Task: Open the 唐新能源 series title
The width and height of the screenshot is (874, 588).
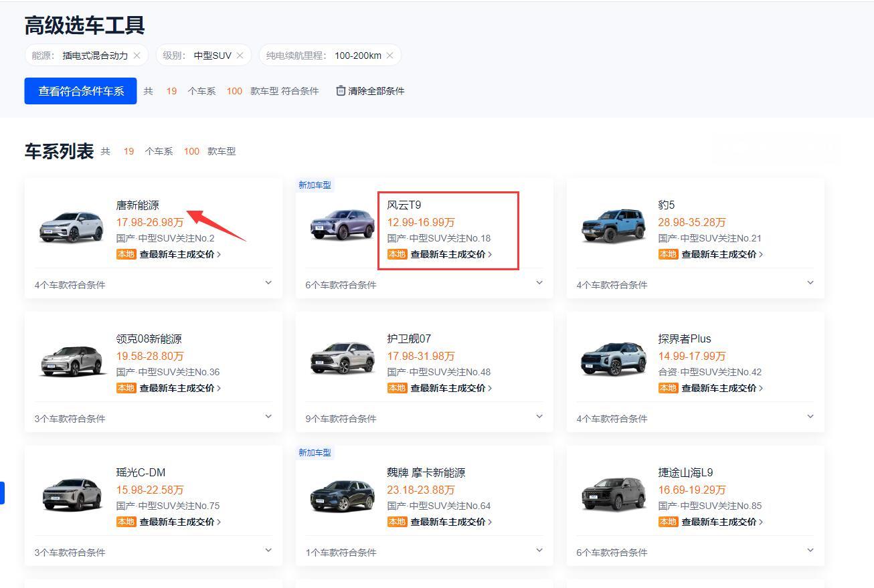Action: (137, 205)
